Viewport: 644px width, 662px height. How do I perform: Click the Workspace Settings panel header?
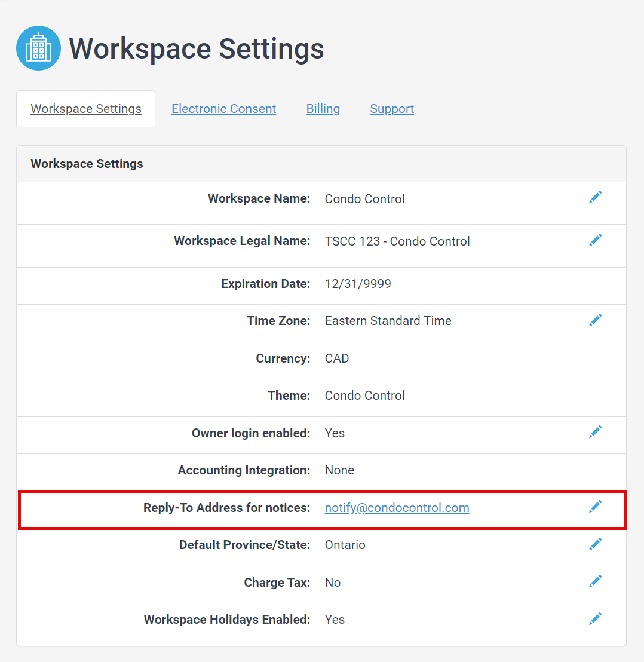pos(321,164)
